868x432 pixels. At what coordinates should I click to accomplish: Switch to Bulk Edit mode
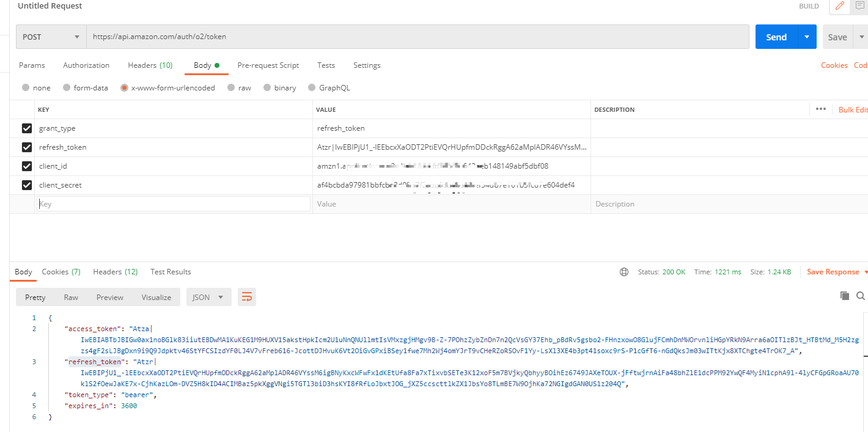pyautogui.click(x=855, y=109)
